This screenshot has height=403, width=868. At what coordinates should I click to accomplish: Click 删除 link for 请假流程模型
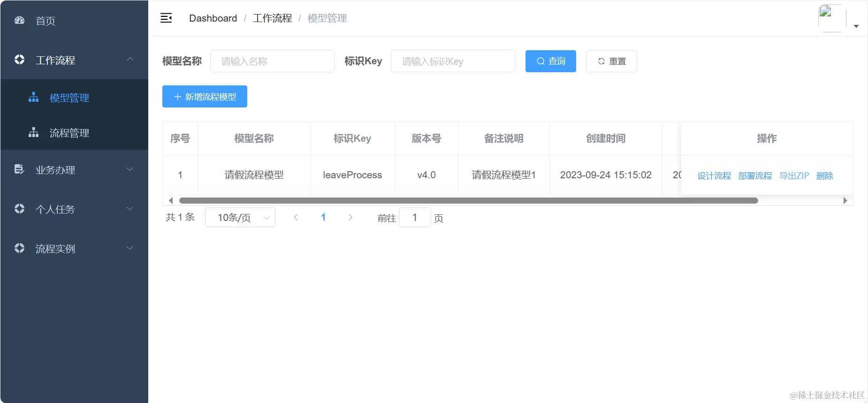click(824, 175)
